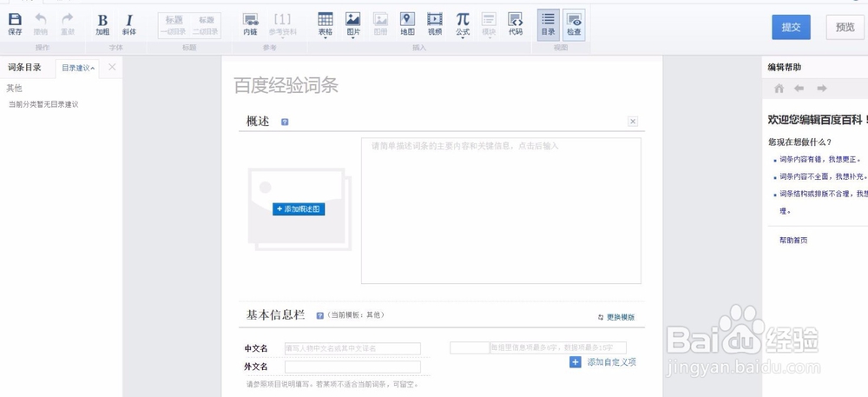The image size is (868, 397).
Task: Switch to the 词条目录 tab
Action: 24,68
